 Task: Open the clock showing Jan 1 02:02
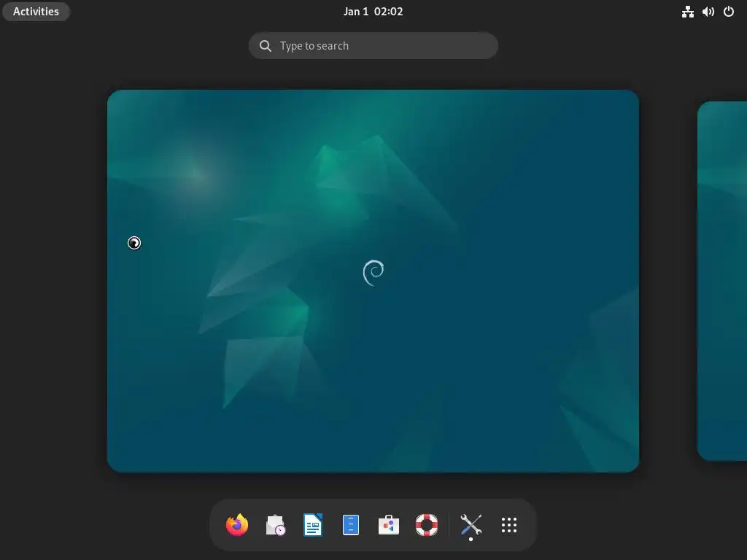click(x=373, y=12)
